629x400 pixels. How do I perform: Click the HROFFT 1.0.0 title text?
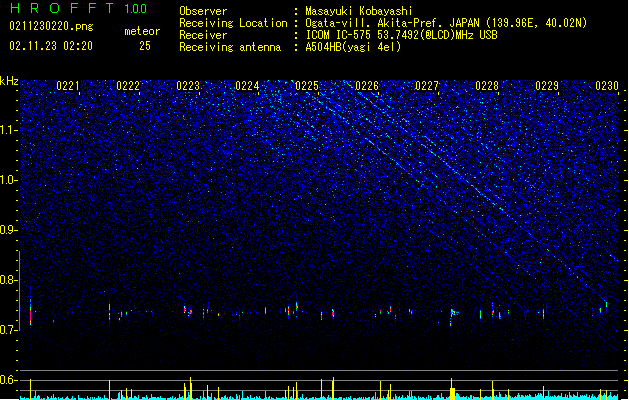(x=78, y=8)
